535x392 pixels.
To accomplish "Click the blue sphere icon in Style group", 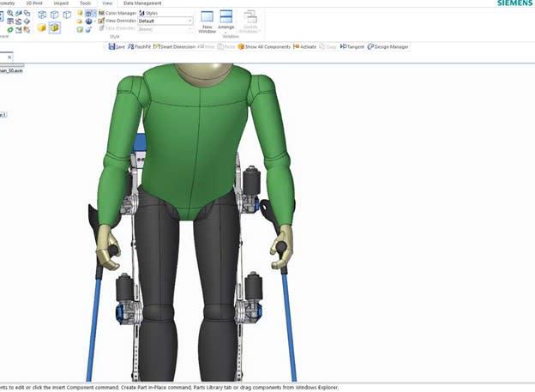I will (88, 21).
